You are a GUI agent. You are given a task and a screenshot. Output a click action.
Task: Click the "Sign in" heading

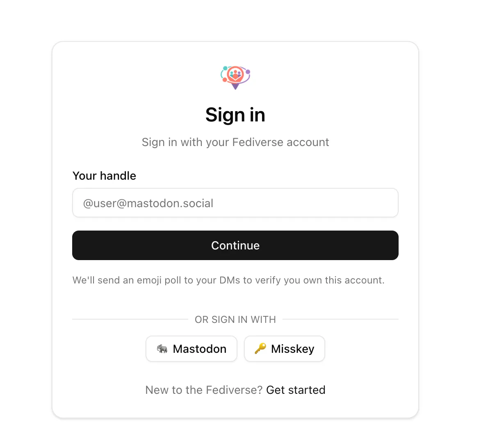click(x=235, y=114)
